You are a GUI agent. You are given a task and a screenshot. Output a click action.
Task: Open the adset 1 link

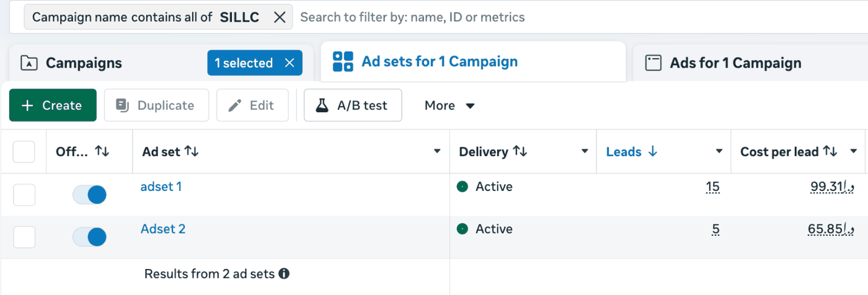click(x=161, y=187)
